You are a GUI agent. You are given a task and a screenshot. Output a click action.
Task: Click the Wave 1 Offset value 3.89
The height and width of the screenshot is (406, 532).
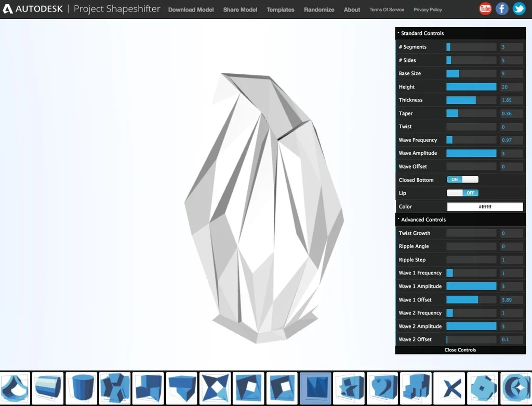(512, 300)
